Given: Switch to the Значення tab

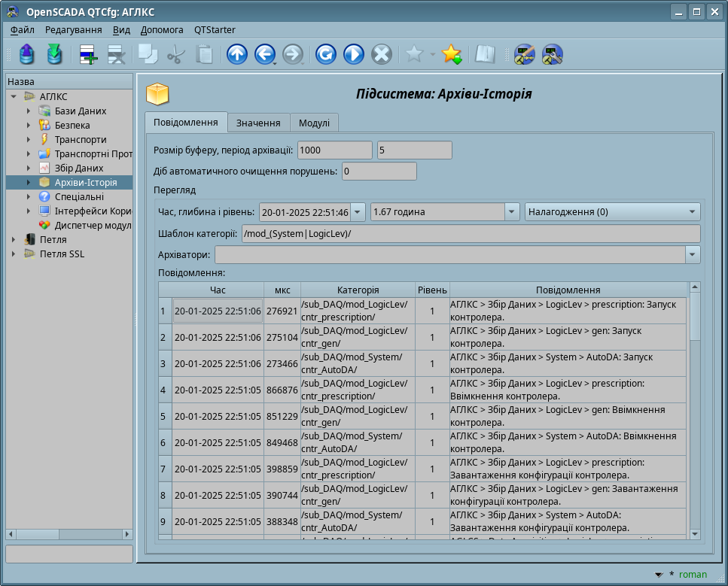Looking at the screenshot, I should coord(259,123).
